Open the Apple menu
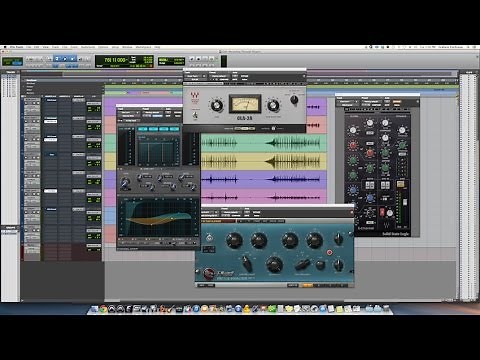This screenshot has height=360, width=480. (x=5, y=47)
